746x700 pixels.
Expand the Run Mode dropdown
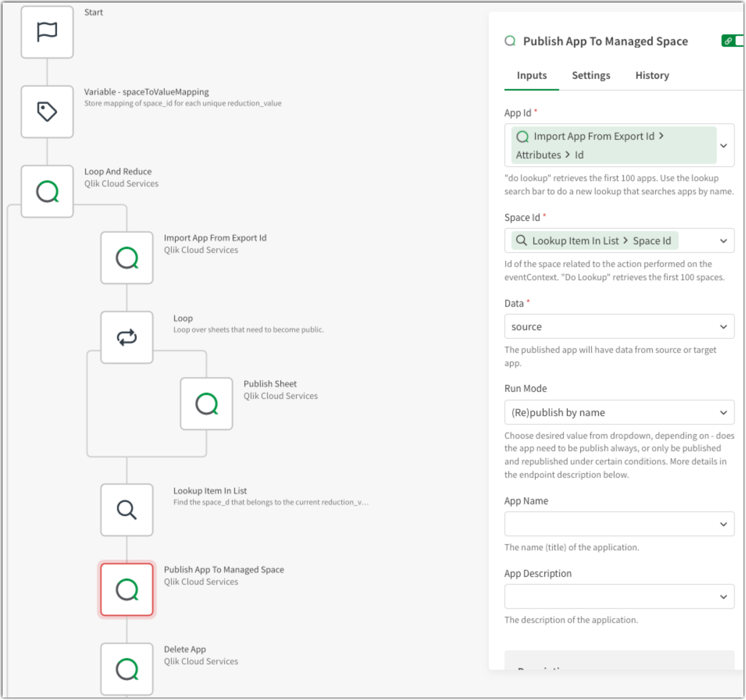tap(619, 412)
